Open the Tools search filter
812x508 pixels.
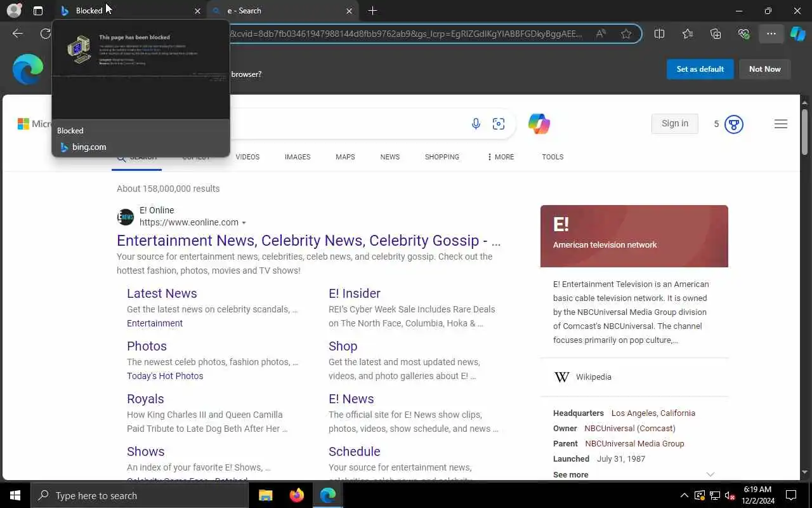point(553,157)
